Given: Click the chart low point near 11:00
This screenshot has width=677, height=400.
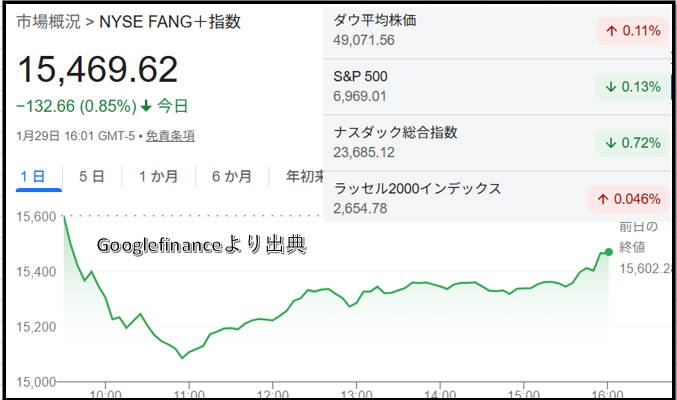Looking at the screenshot, I should (181, 357).
